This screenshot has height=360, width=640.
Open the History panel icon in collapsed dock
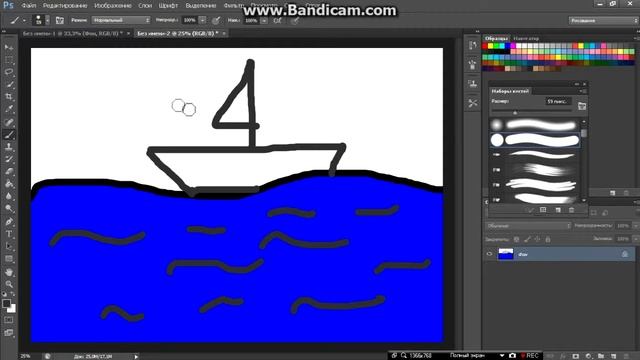[473, 45]
